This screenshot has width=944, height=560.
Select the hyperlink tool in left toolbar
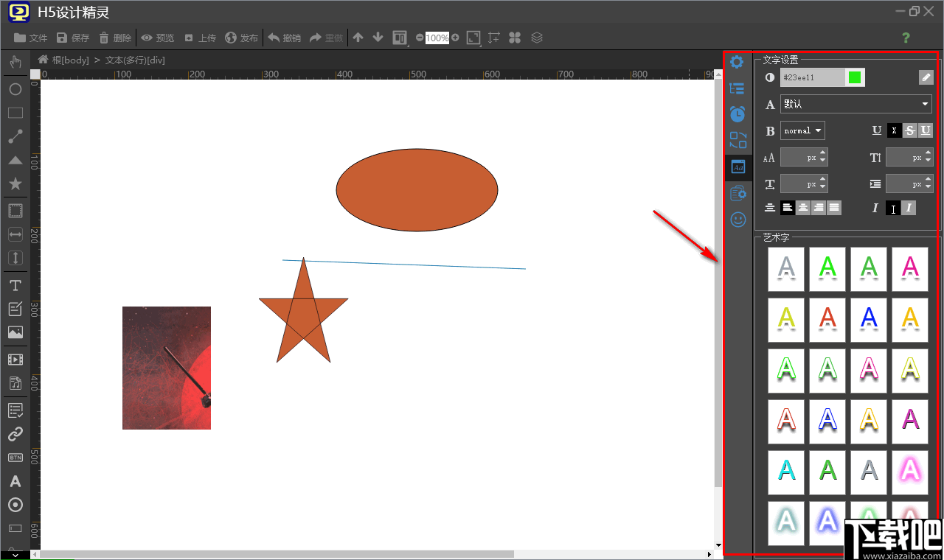coord(15,434)
